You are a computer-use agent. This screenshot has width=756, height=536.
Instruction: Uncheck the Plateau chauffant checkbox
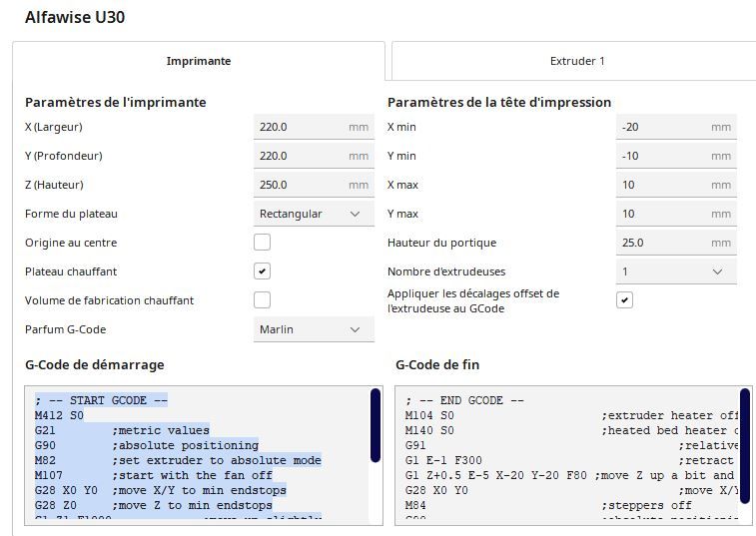[x=262, y=271]
